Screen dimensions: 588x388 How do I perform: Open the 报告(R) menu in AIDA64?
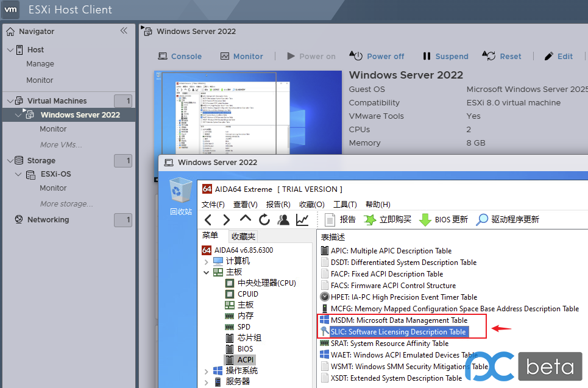[278, 204]
